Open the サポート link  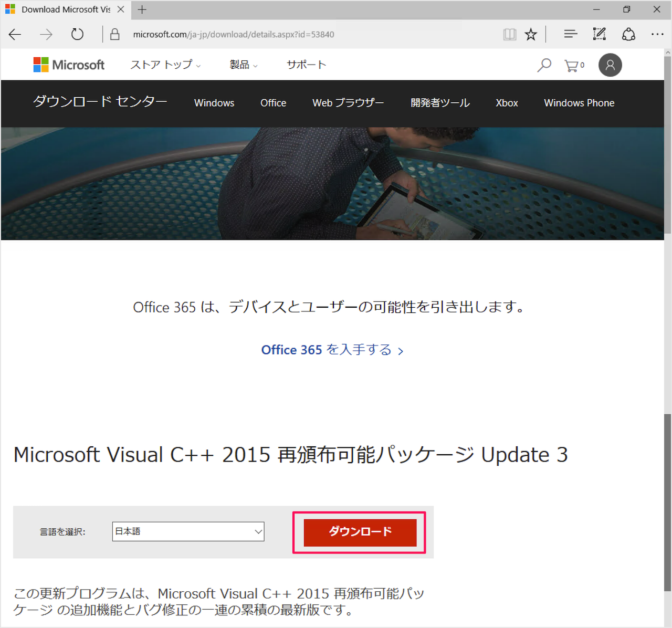pos(307,65)
